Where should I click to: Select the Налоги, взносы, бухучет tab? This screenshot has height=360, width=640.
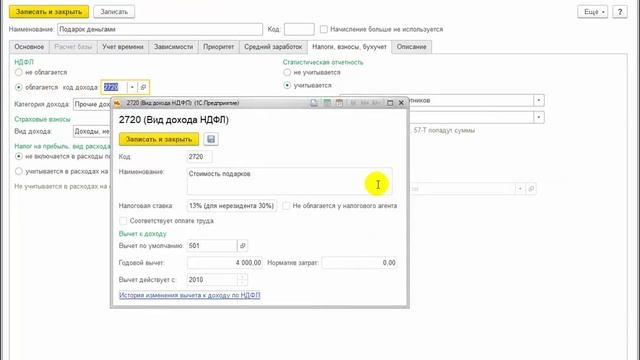point(349,47)
